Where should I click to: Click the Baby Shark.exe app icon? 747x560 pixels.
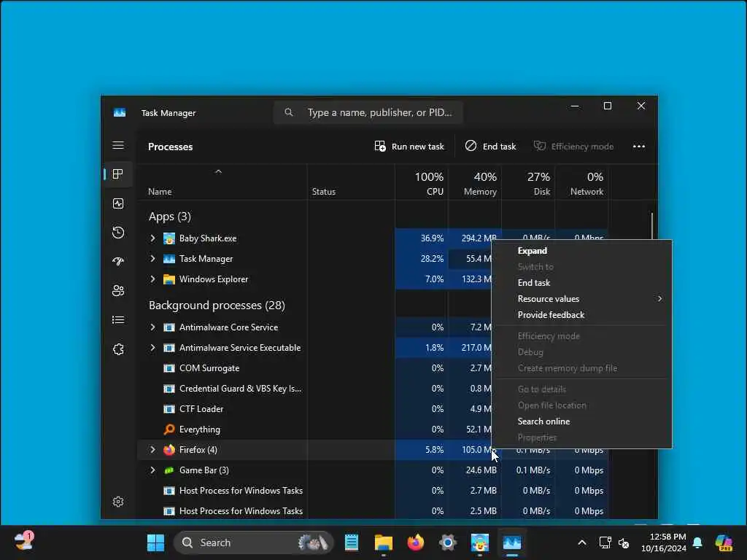[169, 238]
